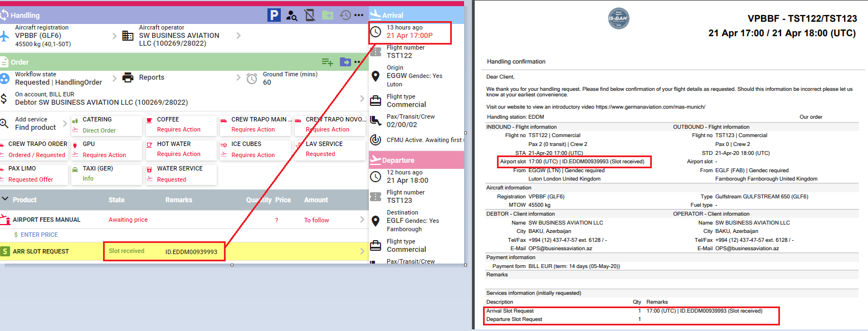Open the LAV SERVICE card

329,149
